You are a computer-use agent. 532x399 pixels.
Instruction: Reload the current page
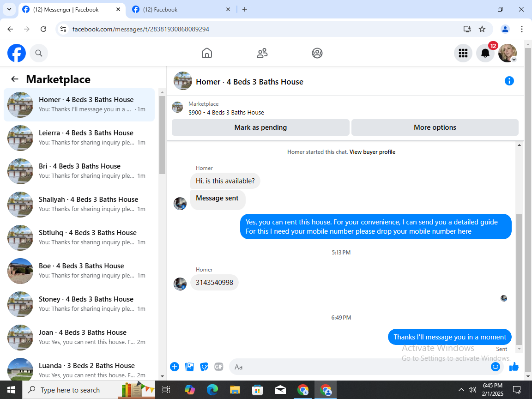tap(43, 29)
